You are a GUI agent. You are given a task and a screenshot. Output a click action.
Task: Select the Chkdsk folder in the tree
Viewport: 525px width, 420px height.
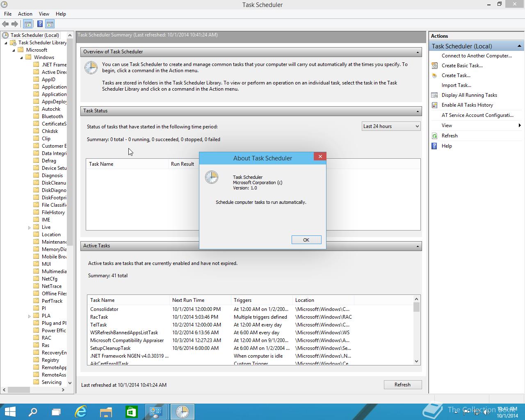50,131
